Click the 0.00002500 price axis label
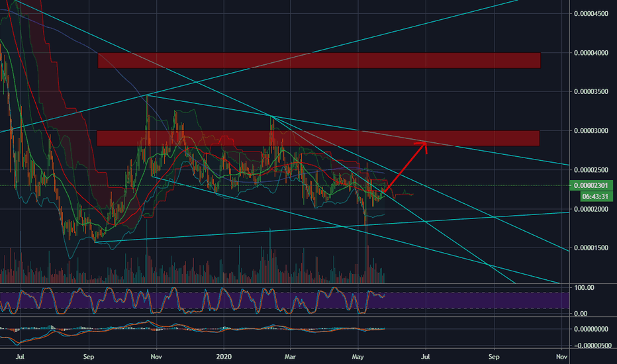Viewport: 617px width, 364px height. tap(591, 170)
